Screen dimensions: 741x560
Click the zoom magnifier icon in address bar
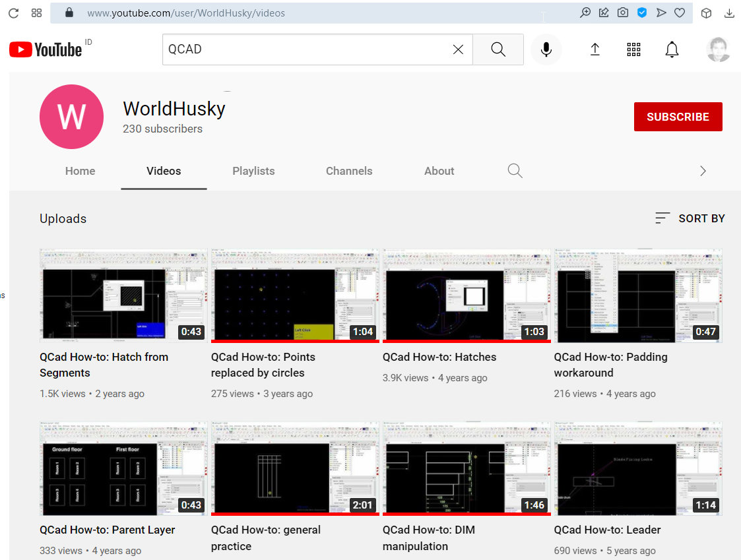point(585,13)
